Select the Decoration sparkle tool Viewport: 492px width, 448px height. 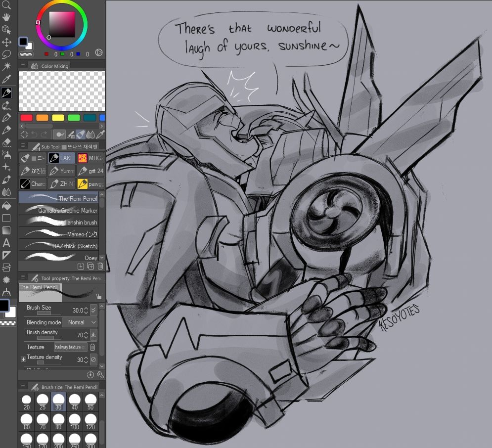pos(6,167)
